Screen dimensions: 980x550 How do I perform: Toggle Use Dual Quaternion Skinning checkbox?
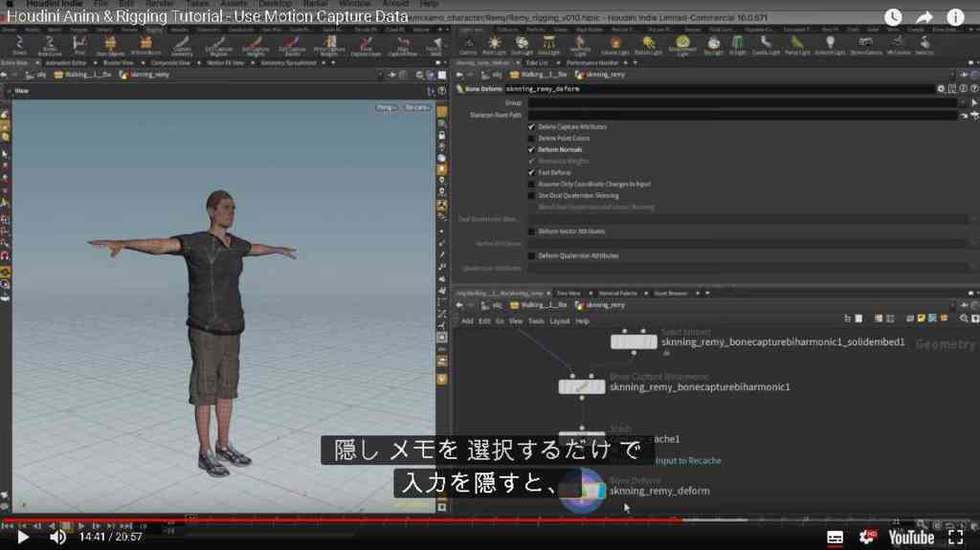[531, 196]
